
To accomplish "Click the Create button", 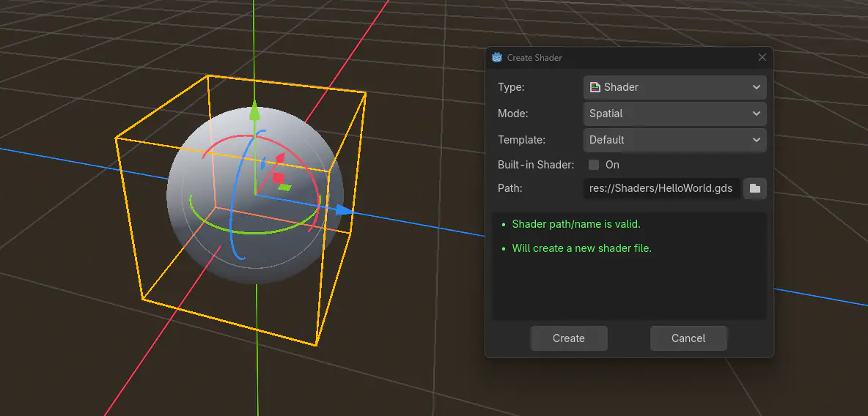I will click(x=569, y=338).
